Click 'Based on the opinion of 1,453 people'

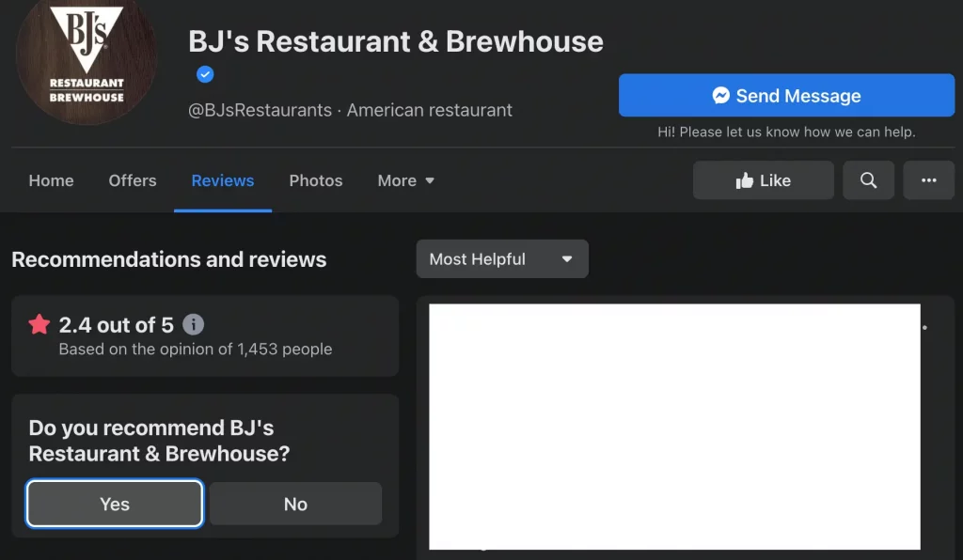pos(196,349)
